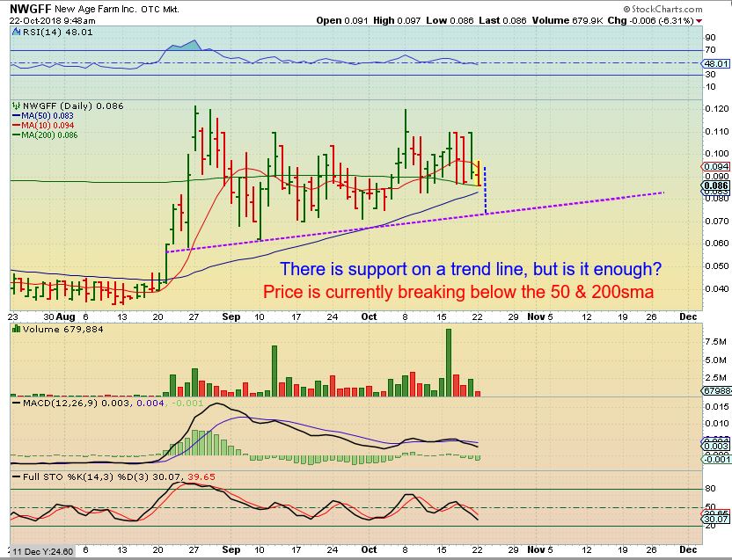This screenshot has width=732, height=560.
Task: Click the Aug label under the price panel
Action: tap(65, 316)
